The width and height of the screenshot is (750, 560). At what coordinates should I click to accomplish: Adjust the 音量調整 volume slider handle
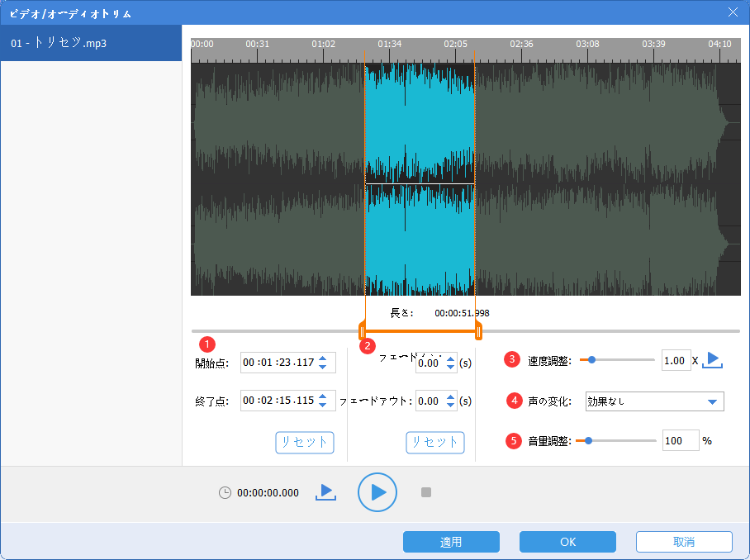(x=588, y=440)
